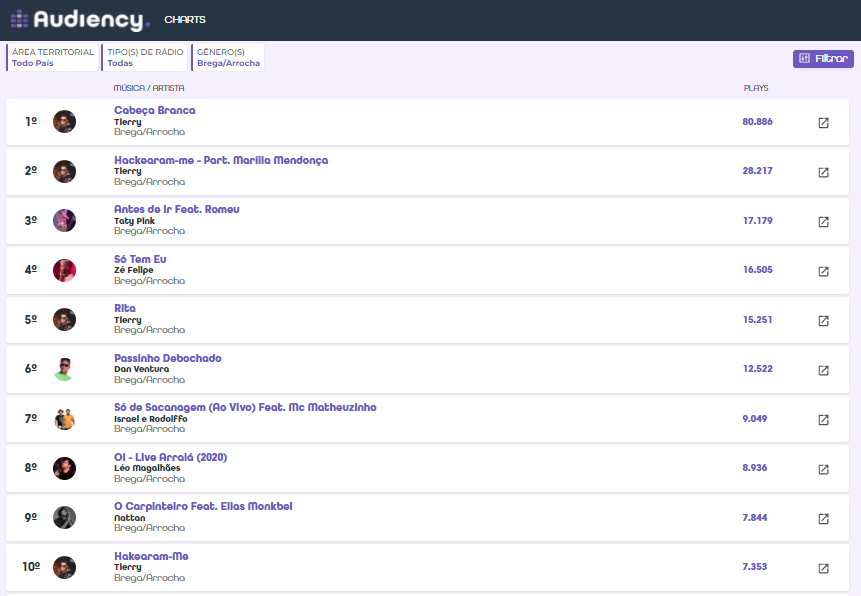This screenshot has width=861, height=596.
Task: Click Léo Magalhães' artist avatar
Action: 64,468
